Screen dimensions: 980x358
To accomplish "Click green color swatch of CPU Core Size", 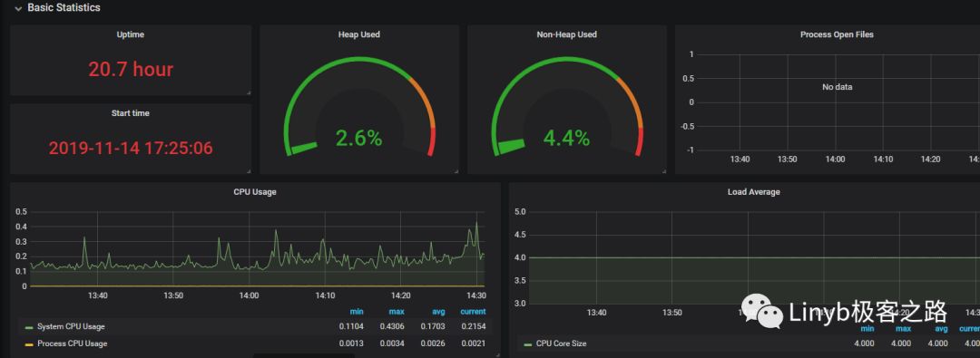I will point(528,344).
